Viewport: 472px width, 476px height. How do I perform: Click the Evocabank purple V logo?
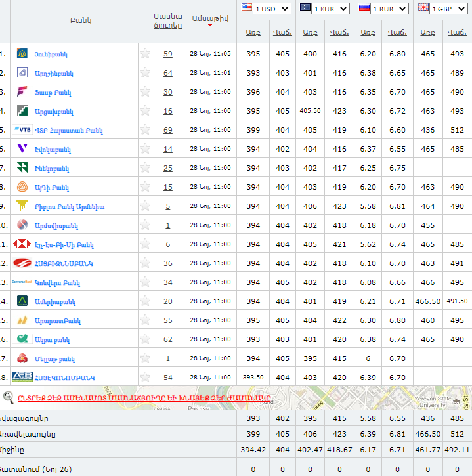[22, 148]
